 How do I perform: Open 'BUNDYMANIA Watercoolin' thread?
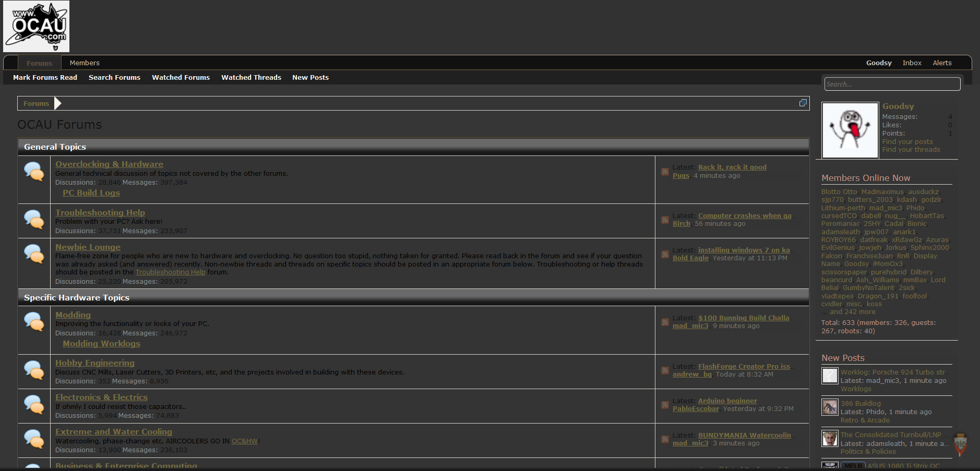pyautogui.click(x=745, y=436)
